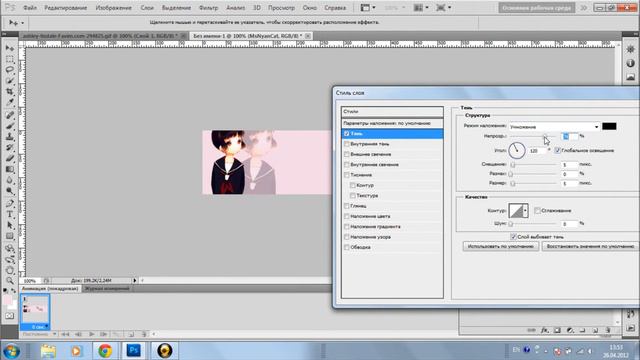The width and height of the screenshot is (640, 360).
Task: Play the animation
Action: (92, 334)
